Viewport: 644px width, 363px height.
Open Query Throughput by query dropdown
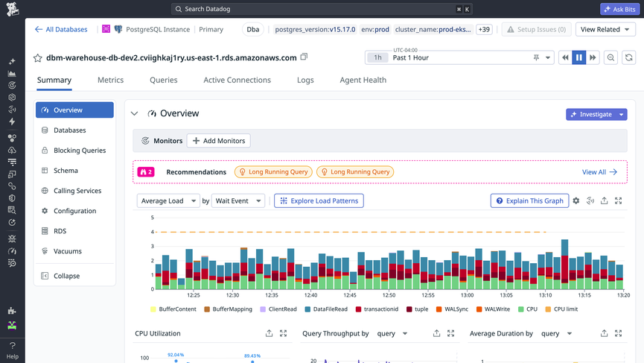point(392,333)
